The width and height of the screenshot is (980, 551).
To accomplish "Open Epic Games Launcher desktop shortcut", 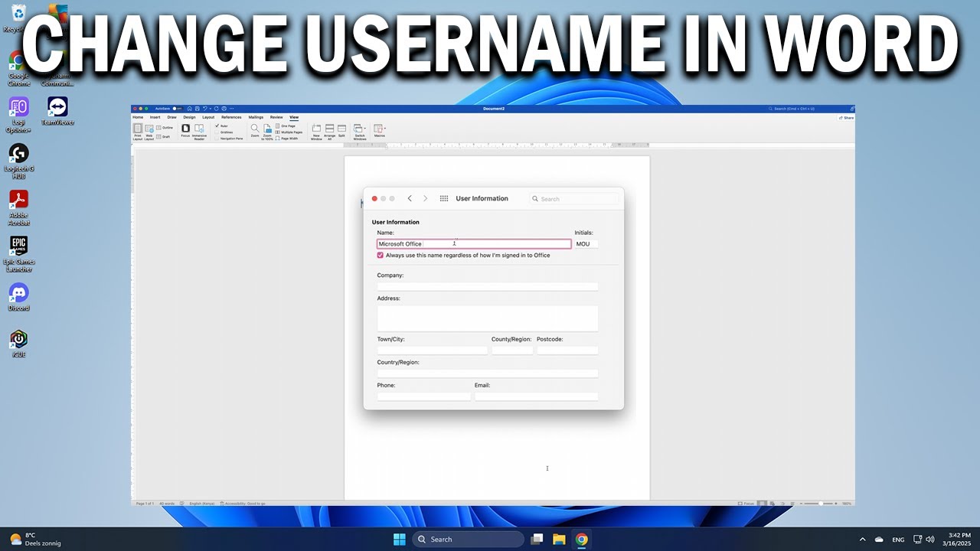I will (x=18, y=254).
